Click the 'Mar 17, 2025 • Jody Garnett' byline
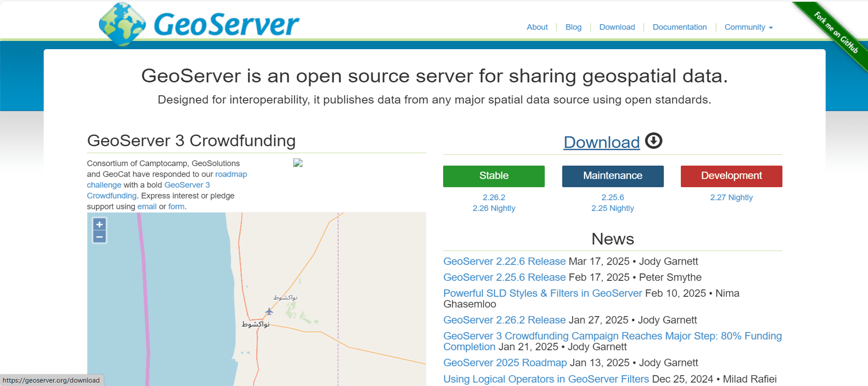Screen dimensions: 868x386 point(633,261)
